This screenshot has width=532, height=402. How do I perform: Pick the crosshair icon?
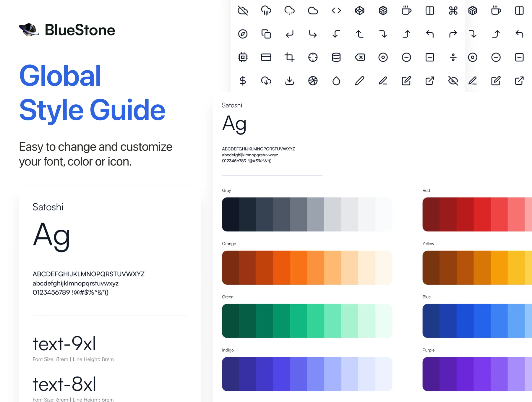[x=313, y=57]
